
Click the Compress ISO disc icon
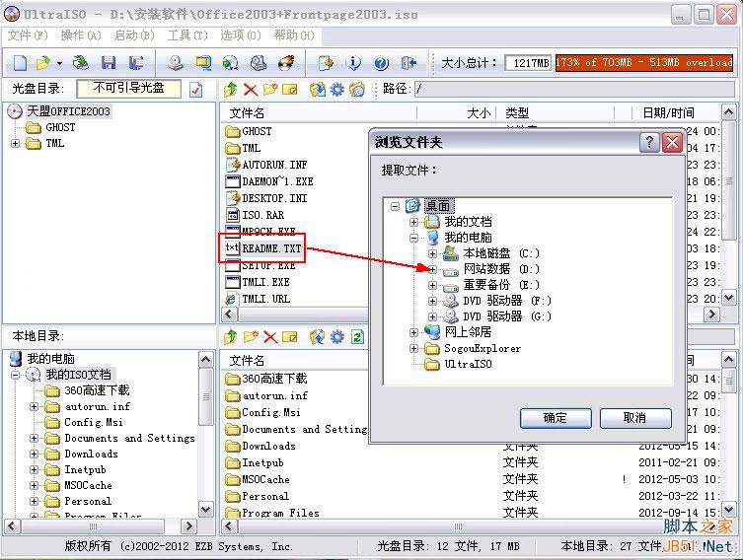coord(231,63)
